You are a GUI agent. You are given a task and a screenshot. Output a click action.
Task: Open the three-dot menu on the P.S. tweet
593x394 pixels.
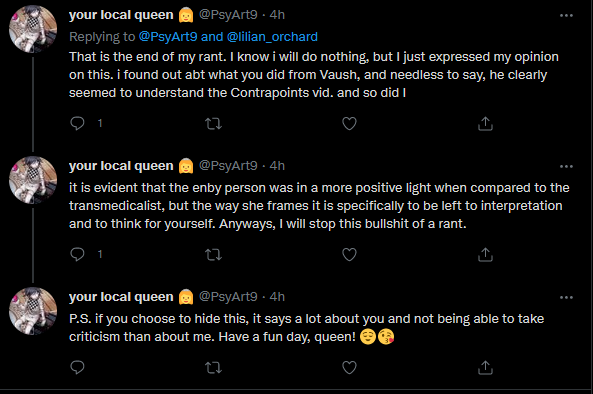[566, 298]
